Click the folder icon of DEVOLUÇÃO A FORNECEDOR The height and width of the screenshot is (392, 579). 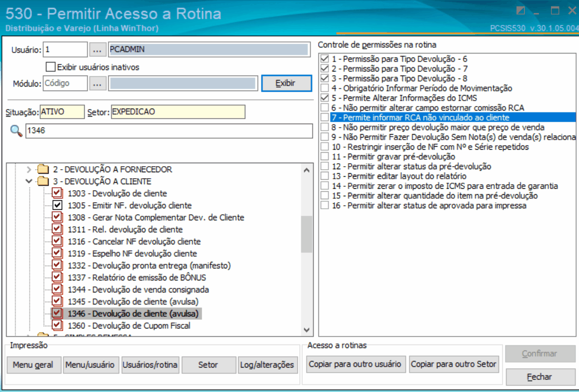[x=43, y=169]
